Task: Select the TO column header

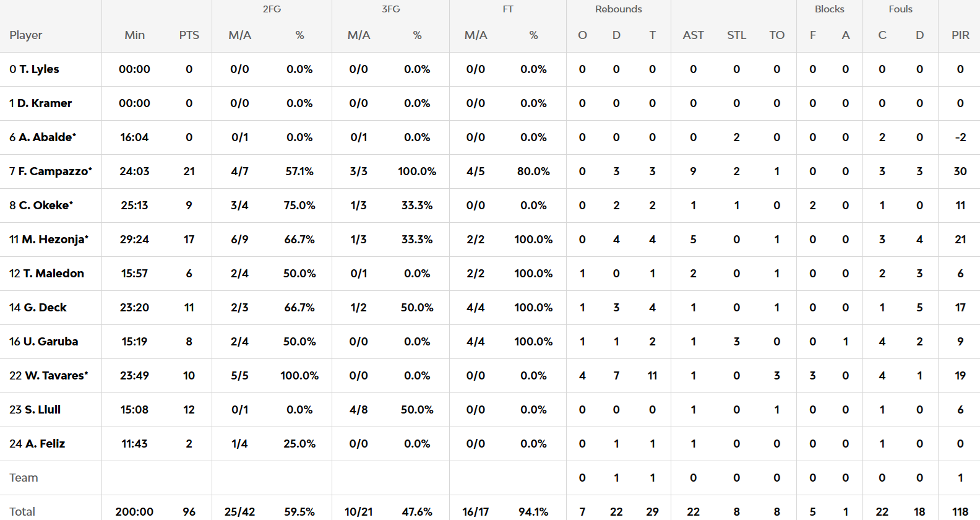Action: (x=776, y=35)
